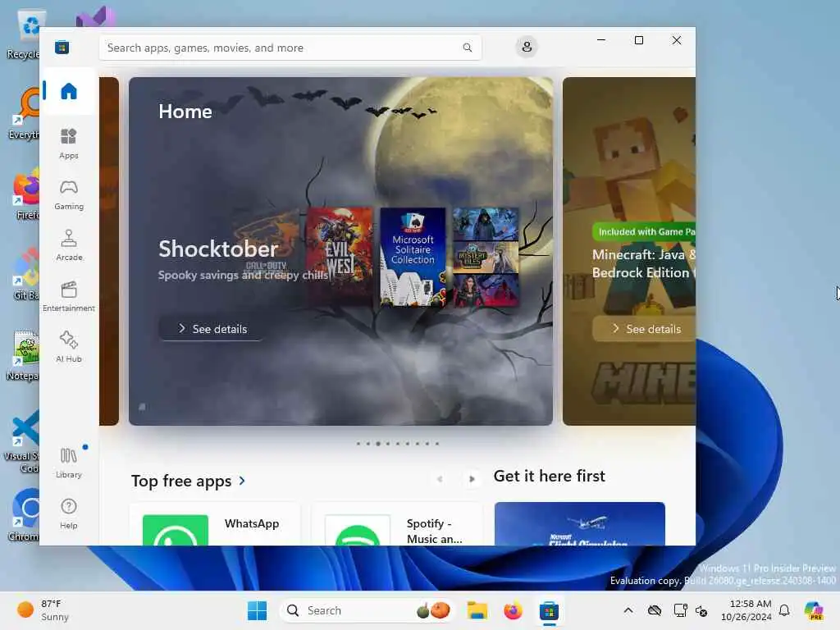Open the Help page
Image resolution: width=840 pixels, height=630 pixels.
coord(69,514)
